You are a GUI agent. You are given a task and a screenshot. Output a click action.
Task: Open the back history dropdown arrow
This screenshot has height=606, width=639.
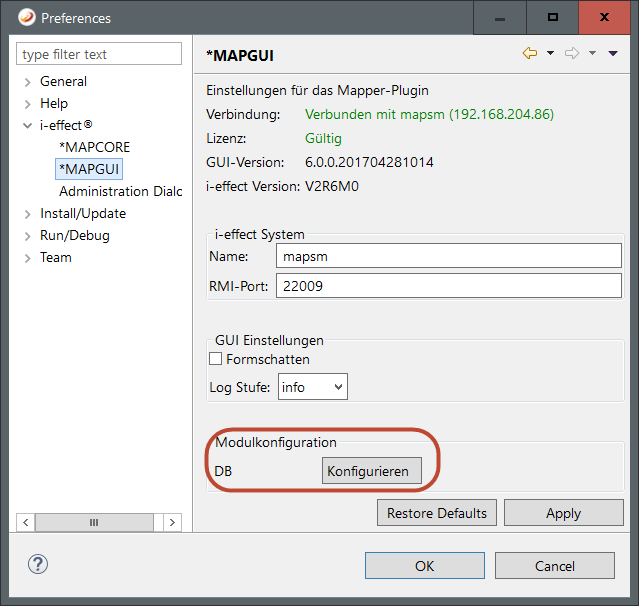[550, 53]
